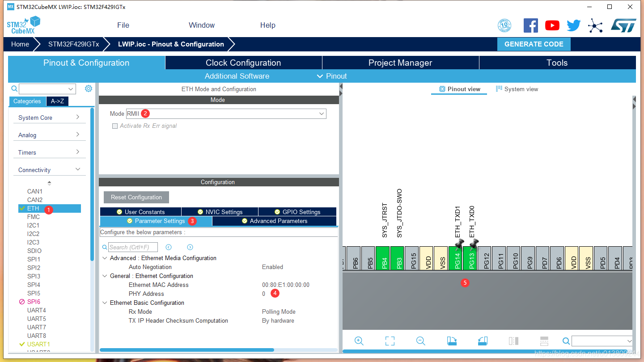The image size is (644, 362).
Task: Collapse Ethernet Basic Configuration group
Action: pyautogui.click(x=105, y=303)
